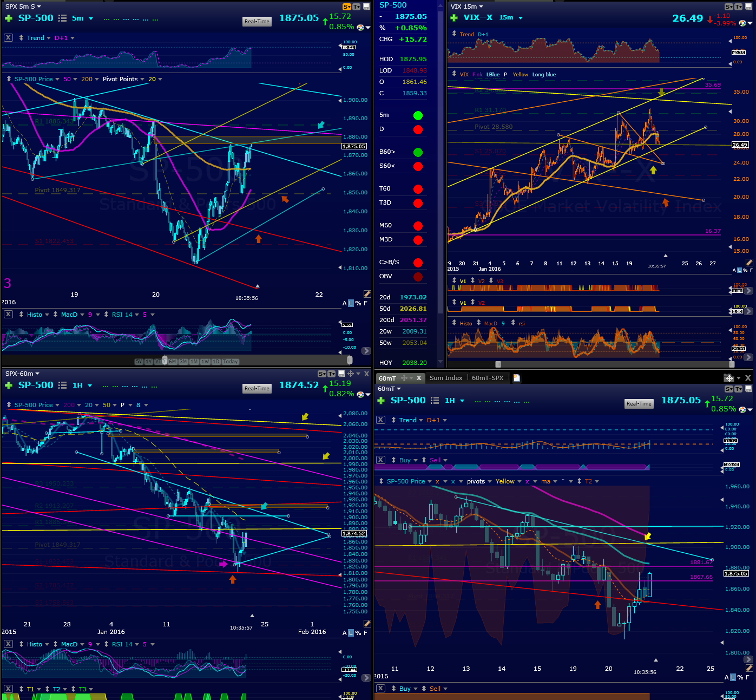Click Real-Time button in SPX-60m panel

tap(257, 389)
